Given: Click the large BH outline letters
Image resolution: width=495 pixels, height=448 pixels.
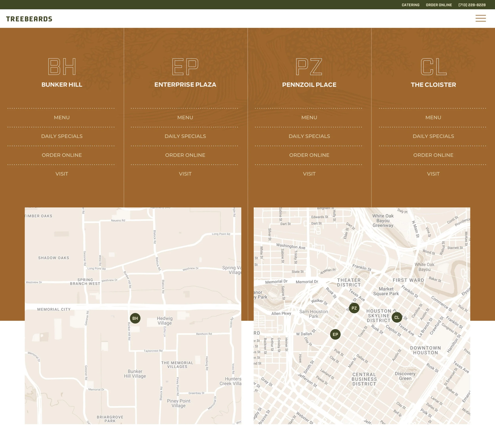Looking at the screenshot, I should (x=62, y=67).
